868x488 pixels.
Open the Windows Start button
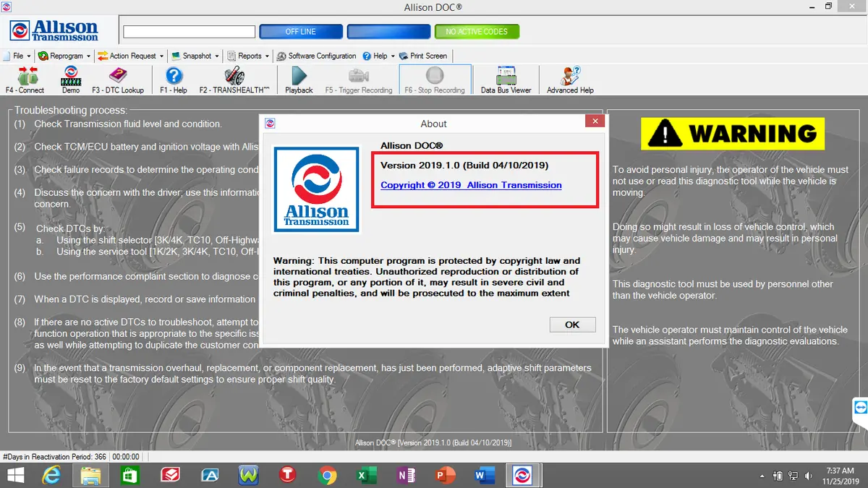coord(15,475)
